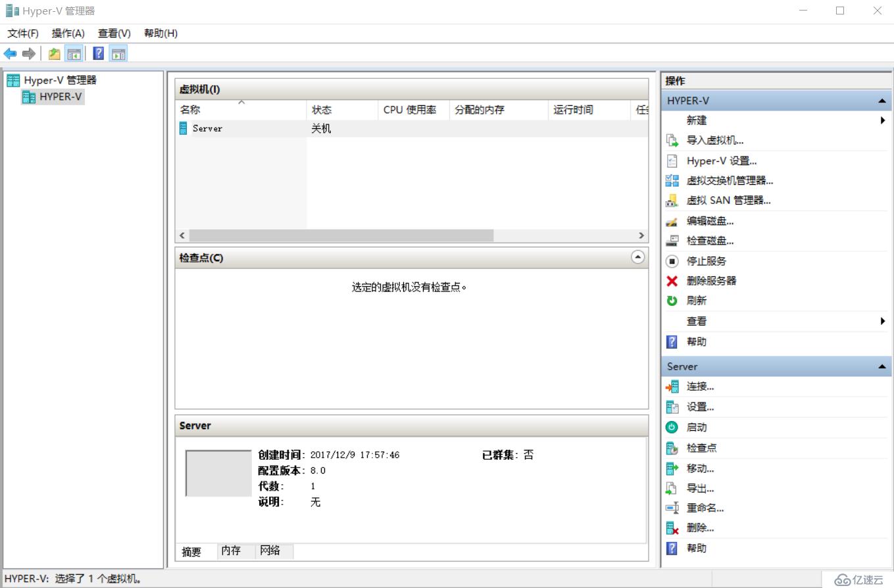The height and width of the screenshot is (588, 894).
Task: Click the 检查磁盘 icon
Action: [x=672, y=241]
